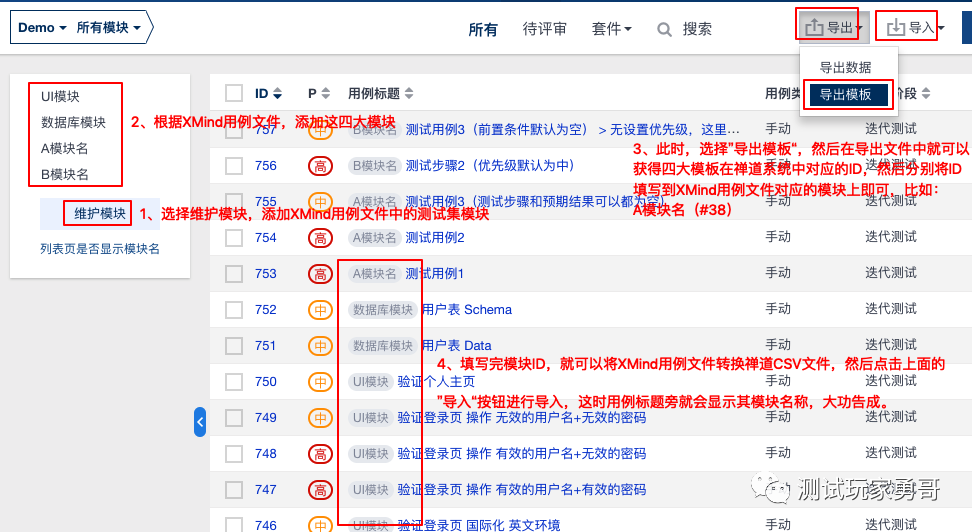Image resolution: width=972 pixels, height=532 pixels.
Task: Open 列表页是否显示模块名 link
Action: (100, 249)
